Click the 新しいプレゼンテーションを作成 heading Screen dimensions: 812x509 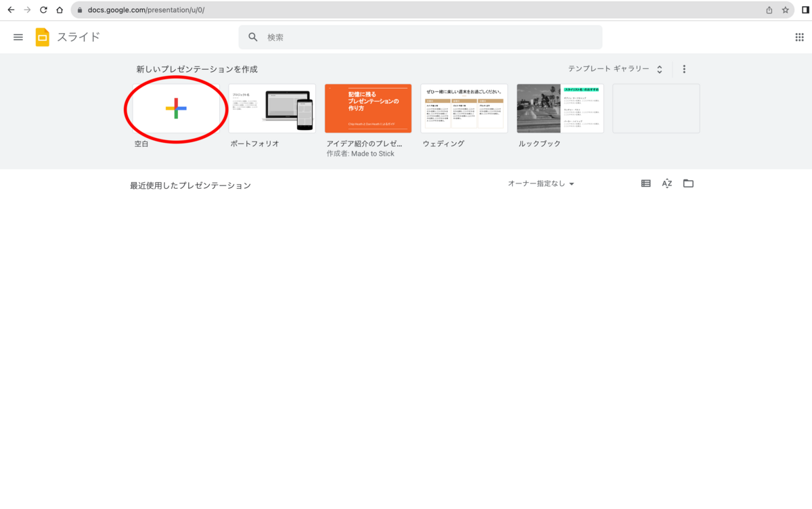[x=197, y=69]
